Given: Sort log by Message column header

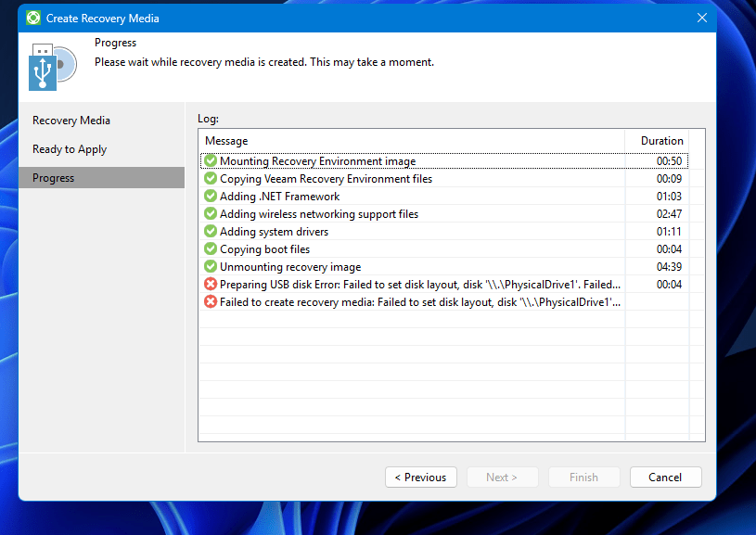Looking at the screenshot, I should 411,141.
